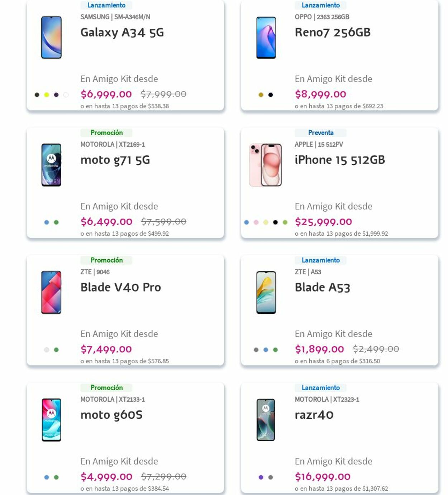Click the Blade V40 Pro product name
Viewport: 448px width, 495px height.
click(120, 287)
